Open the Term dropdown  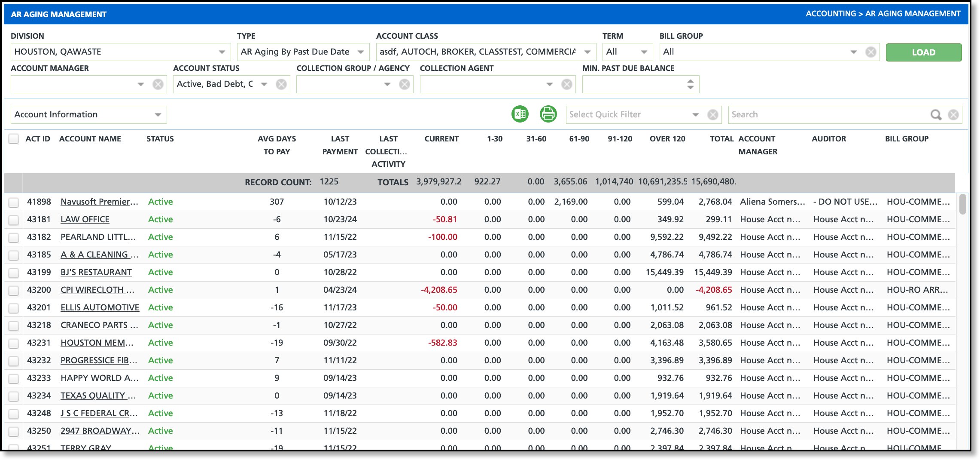(x=644, y=52)
